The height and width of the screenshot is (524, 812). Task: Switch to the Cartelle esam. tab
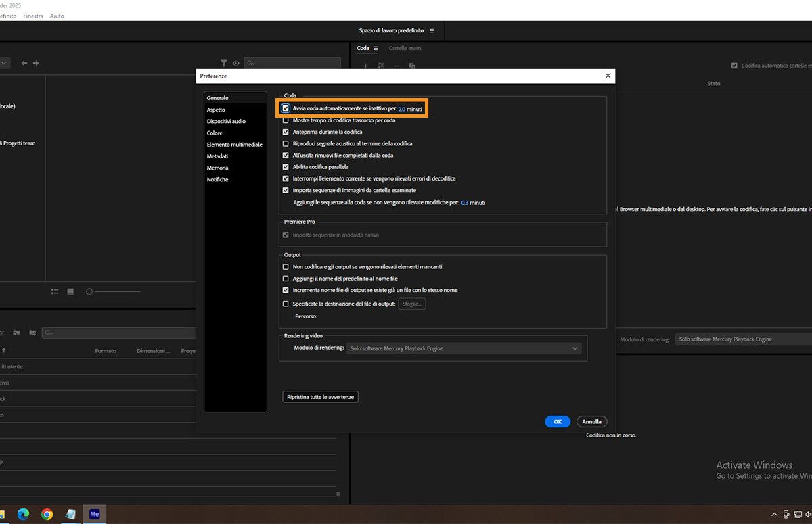pos(405,48)
